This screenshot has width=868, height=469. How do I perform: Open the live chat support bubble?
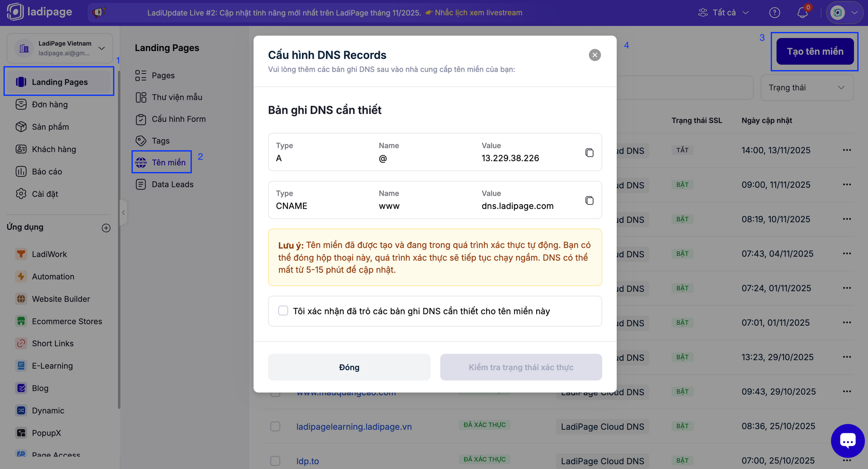847,441
